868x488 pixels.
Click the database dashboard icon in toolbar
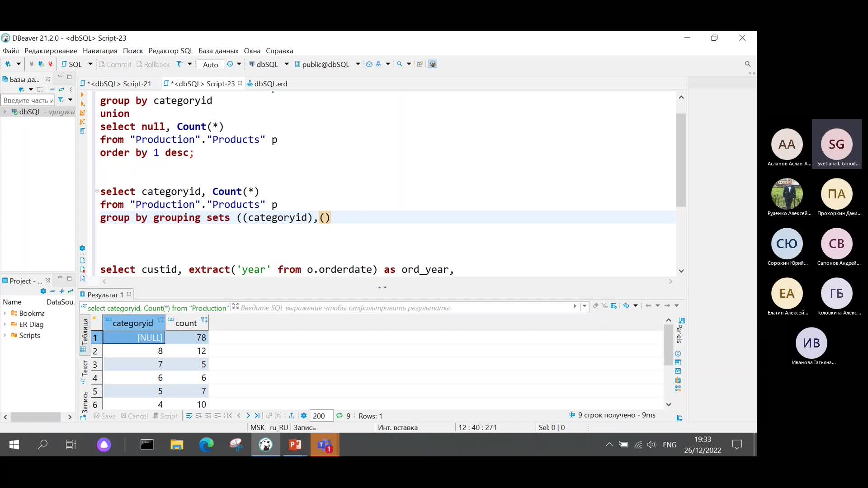(x=369, y=64)
